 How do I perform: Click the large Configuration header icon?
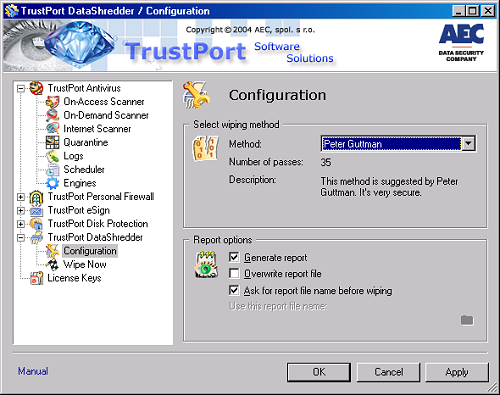coord(196,95)
